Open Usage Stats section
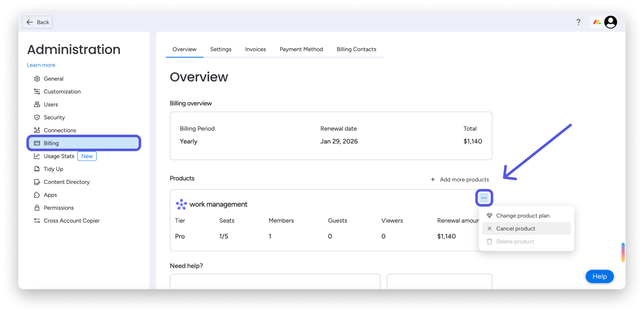Screen dimensions: 644x313 tap(59, 156)
